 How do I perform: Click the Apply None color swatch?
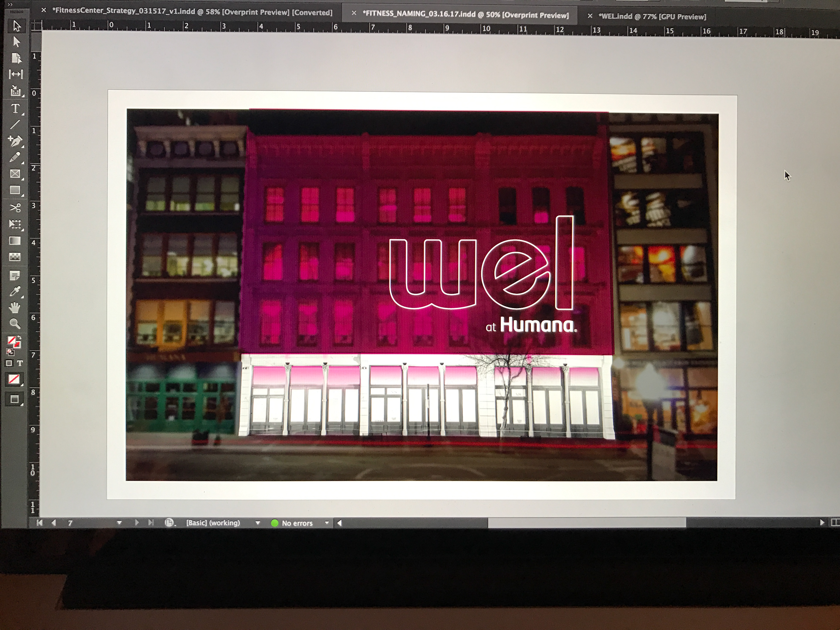coord(14,379)
